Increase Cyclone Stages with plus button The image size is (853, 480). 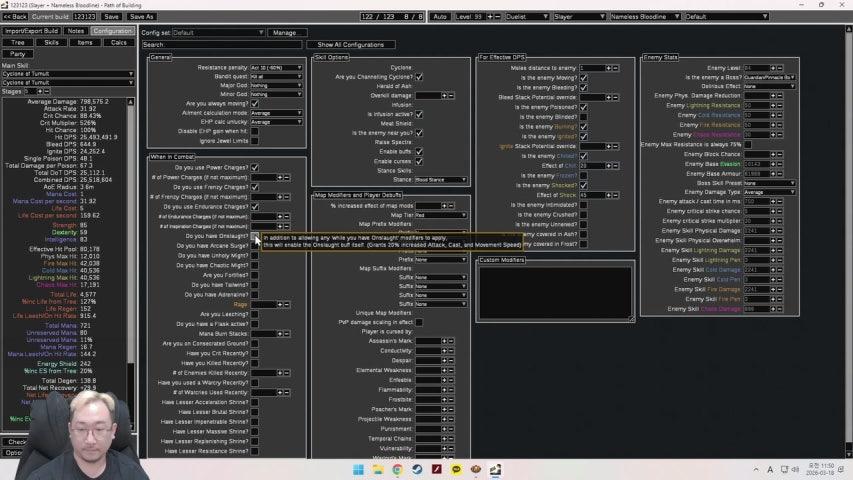[x=40, y=91]
